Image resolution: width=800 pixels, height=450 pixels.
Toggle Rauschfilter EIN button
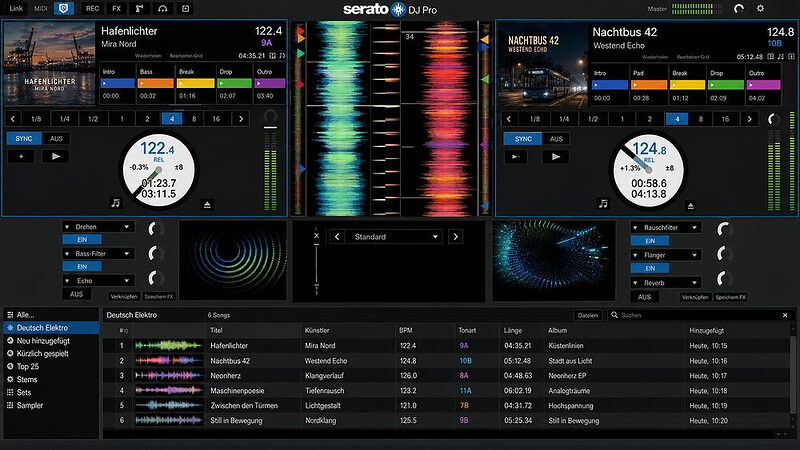(x=649, y=241)
